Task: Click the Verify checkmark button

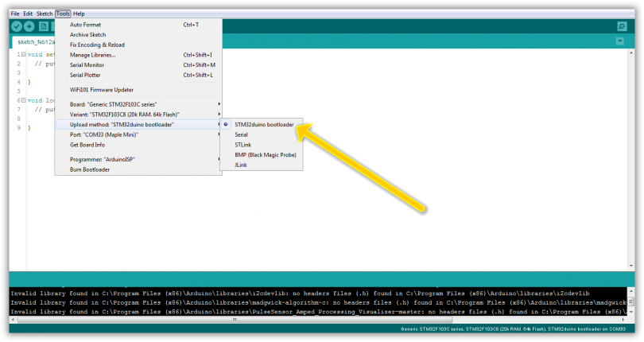Action: tap(16, 26)
